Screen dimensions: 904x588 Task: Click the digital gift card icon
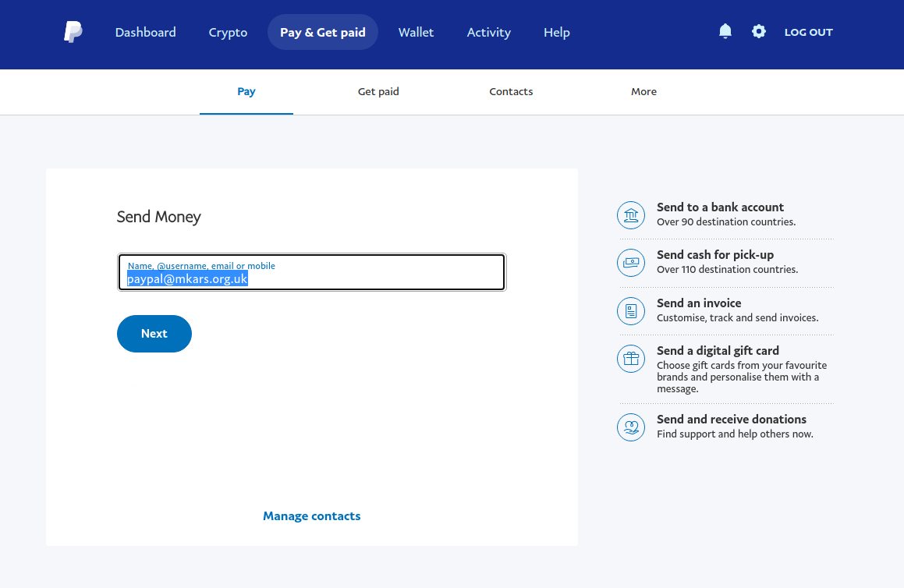click(x=631, y=359)
